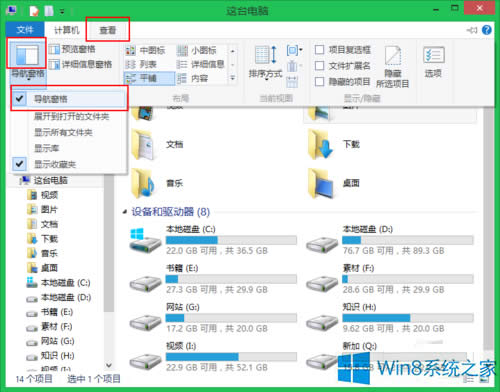This screenshot has height=392, width=500.
Task: Open the 分组依据 group by dropdown
Action: coord(294,51)
